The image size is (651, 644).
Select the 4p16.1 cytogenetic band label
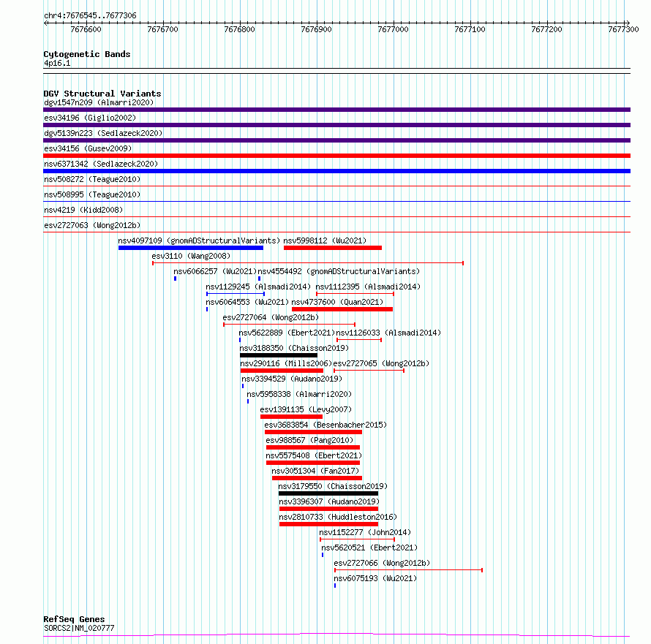pyautogui.click(x=57, y=63)
